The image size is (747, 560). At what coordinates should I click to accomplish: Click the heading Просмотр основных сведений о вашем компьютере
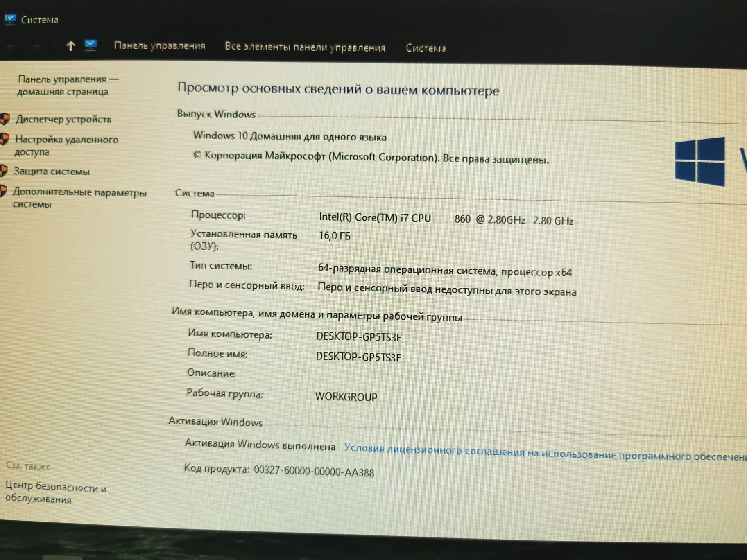click(338, 89)
